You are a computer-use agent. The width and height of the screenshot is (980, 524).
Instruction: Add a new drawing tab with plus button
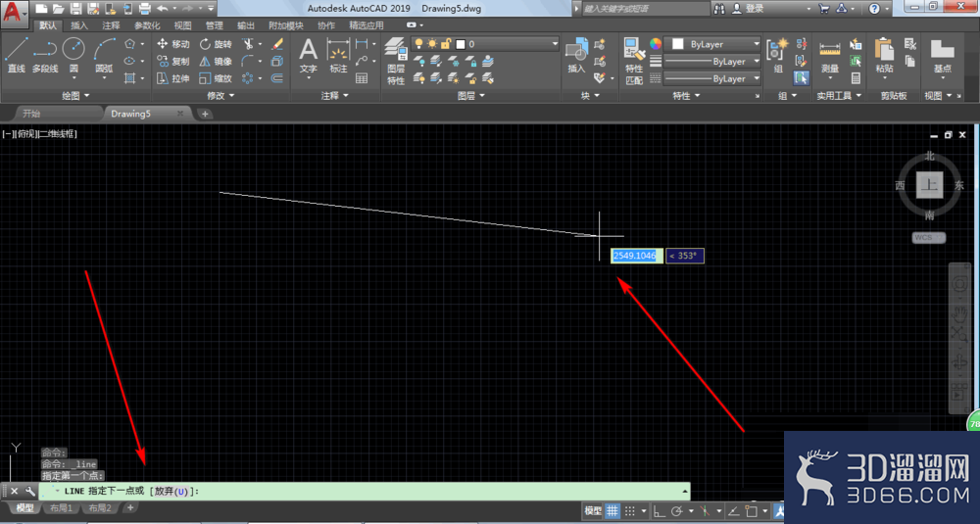[x=205, y=114]
